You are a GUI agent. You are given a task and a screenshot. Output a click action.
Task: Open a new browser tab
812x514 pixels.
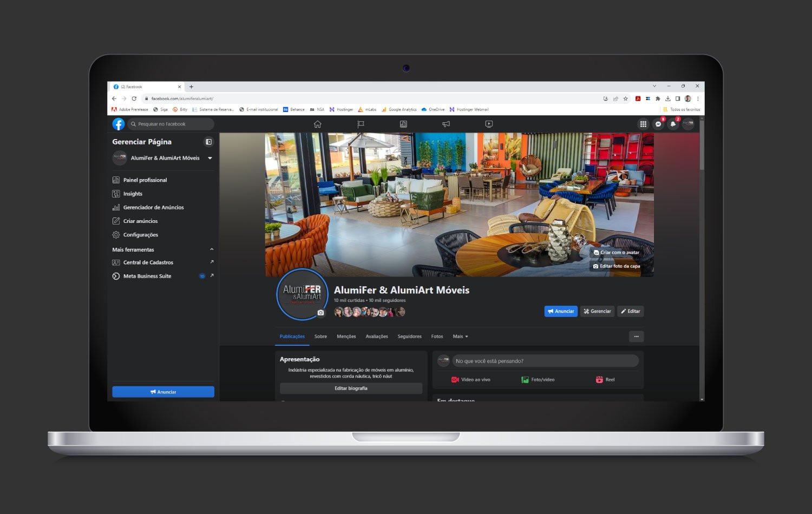tap(191, 87)
